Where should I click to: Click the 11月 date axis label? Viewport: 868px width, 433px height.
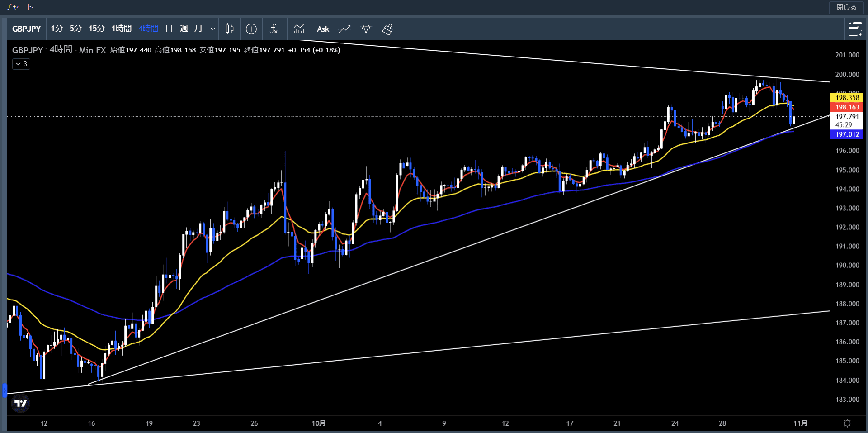800,423
